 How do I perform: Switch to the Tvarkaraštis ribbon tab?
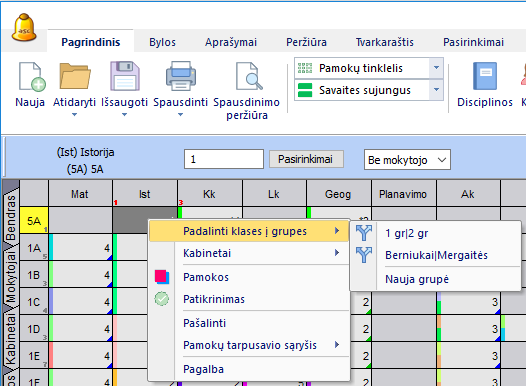(384, 42)
